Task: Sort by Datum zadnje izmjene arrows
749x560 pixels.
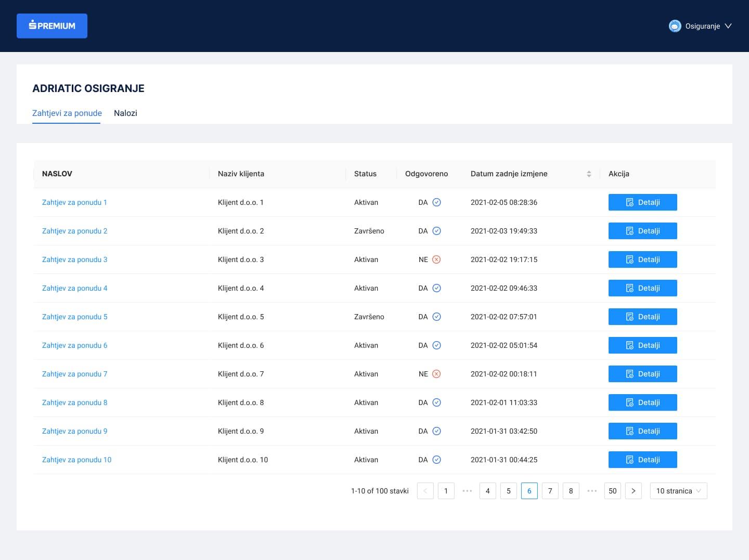Action: (x=589, y=174)
